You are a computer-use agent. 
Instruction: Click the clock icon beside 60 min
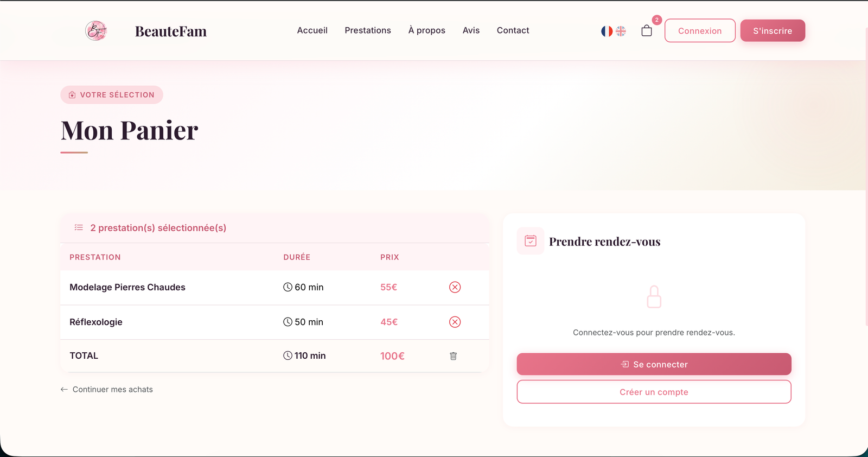point(288,287)
